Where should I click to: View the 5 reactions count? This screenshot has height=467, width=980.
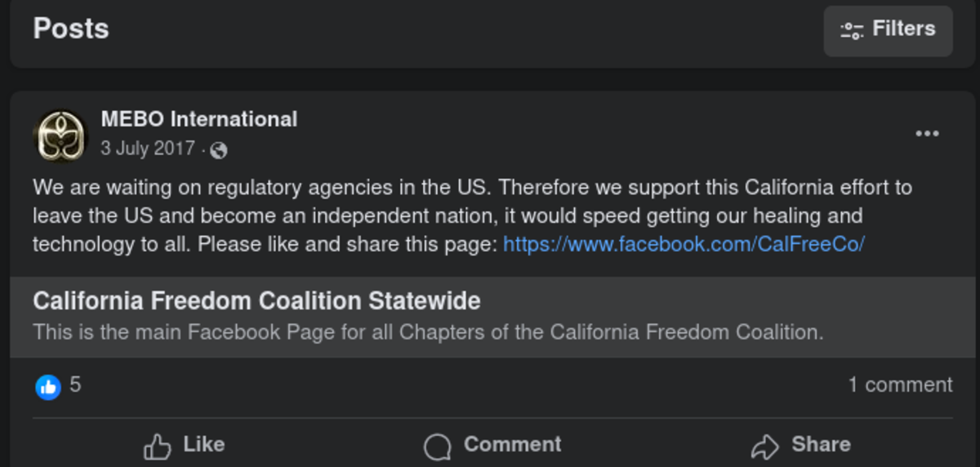coord(75,385)
